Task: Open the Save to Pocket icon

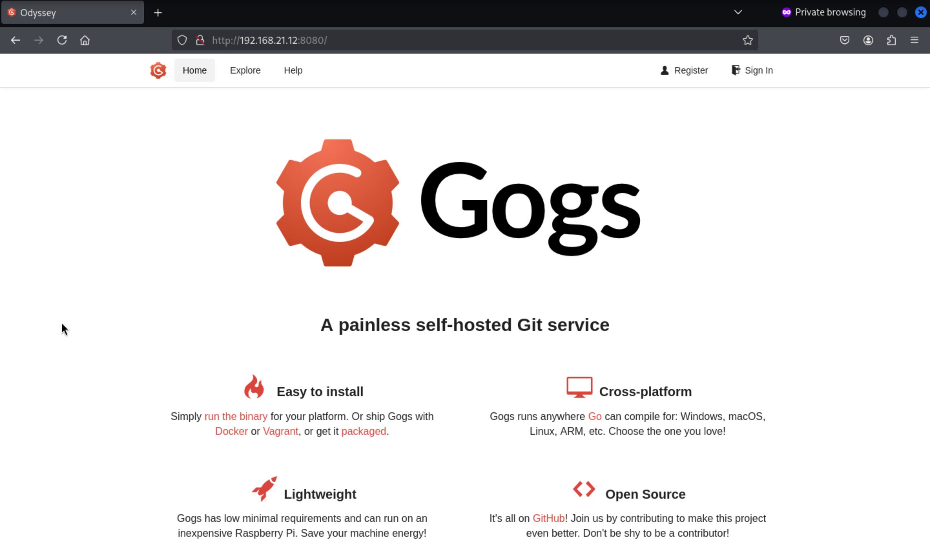Action: tap(845, 40)
